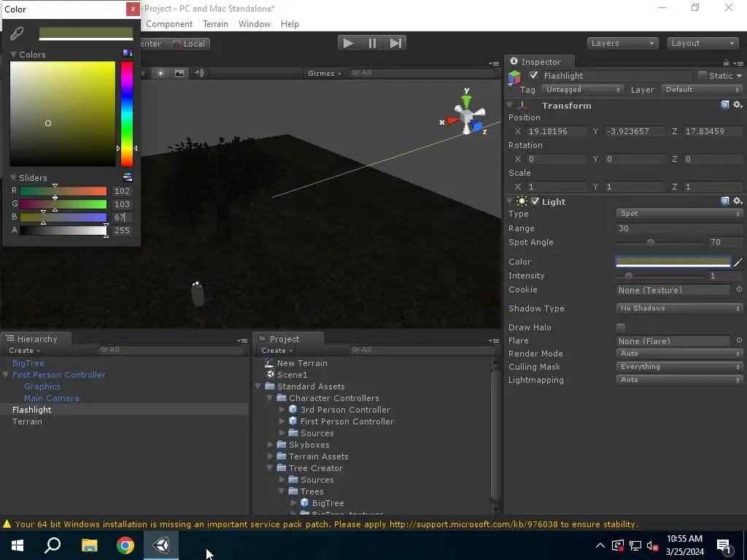Open Shadow Type dropdown
The width and height of the screenshot is (747, 560).
(679, 308)
